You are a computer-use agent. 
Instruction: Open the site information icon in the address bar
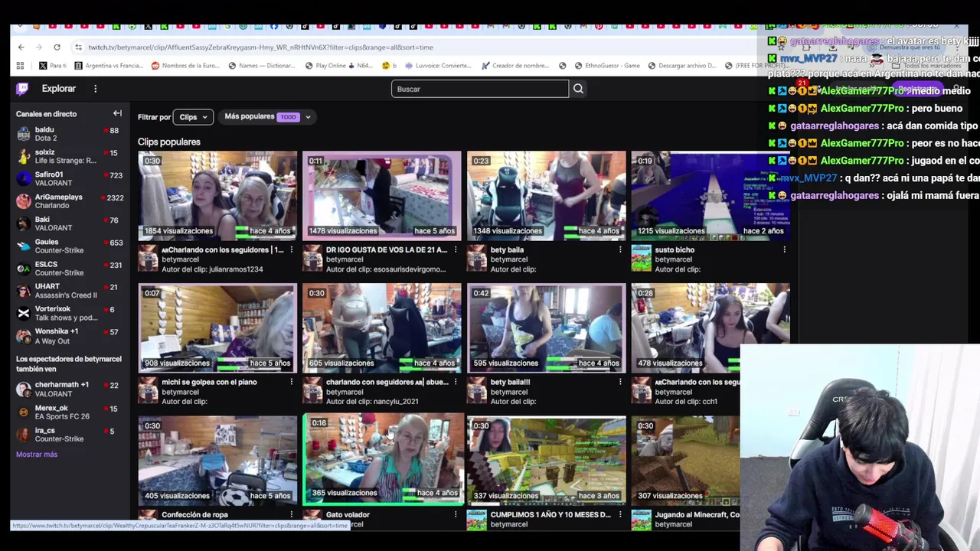pyautogui.click(x=78, y=47)
